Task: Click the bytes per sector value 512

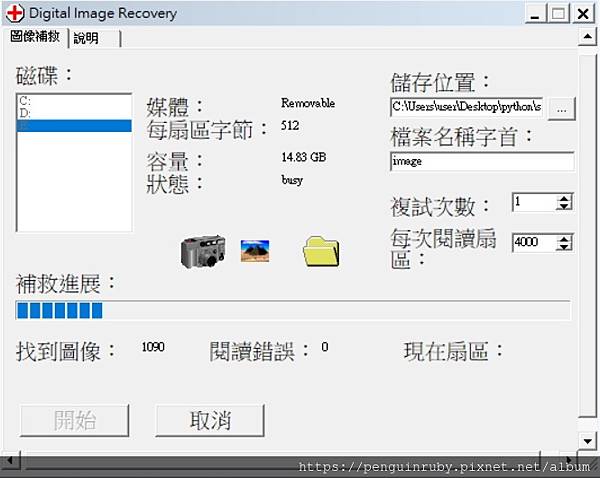Action: [x=290, y=126]
